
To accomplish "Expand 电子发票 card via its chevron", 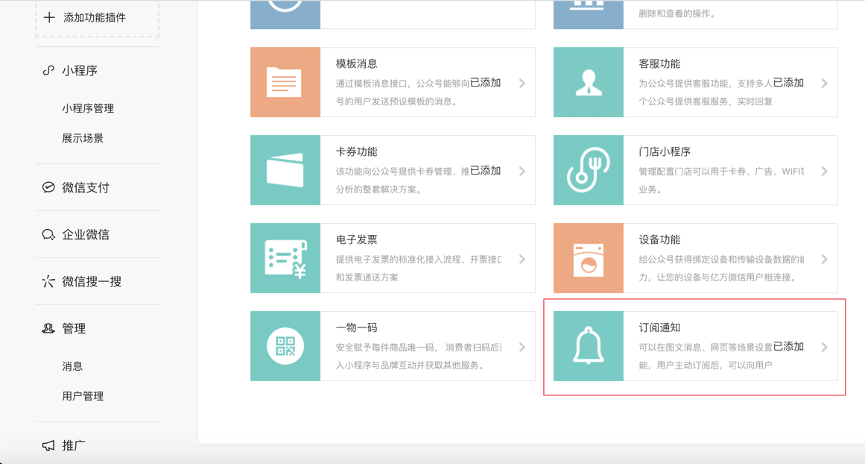I will 522,259.
